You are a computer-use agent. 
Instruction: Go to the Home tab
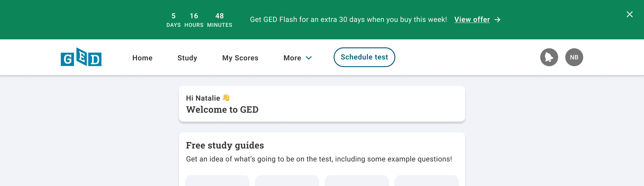142,58
